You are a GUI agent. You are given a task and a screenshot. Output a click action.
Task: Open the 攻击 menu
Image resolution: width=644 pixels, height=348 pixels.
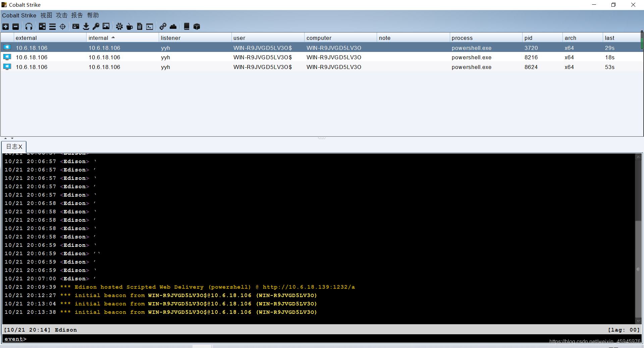[62, 15]
